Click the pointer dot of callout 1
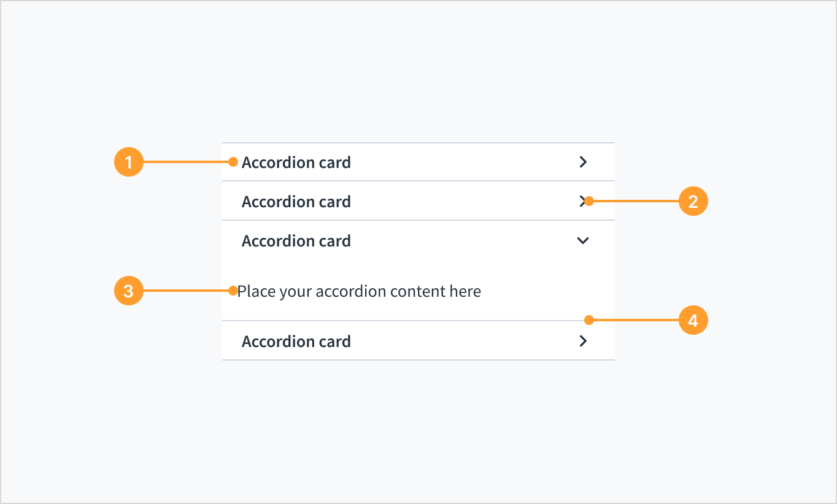Image resolution: width=837 pixels, height=504 pixels. pyautogui.click(x=233, y=162)
